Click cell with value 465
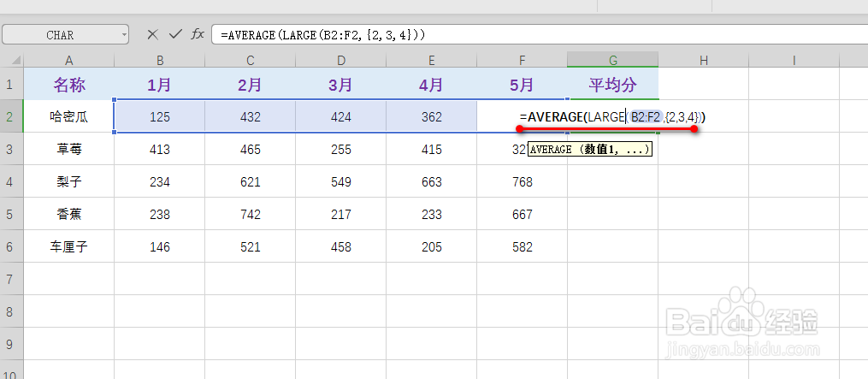 [251, 149]
